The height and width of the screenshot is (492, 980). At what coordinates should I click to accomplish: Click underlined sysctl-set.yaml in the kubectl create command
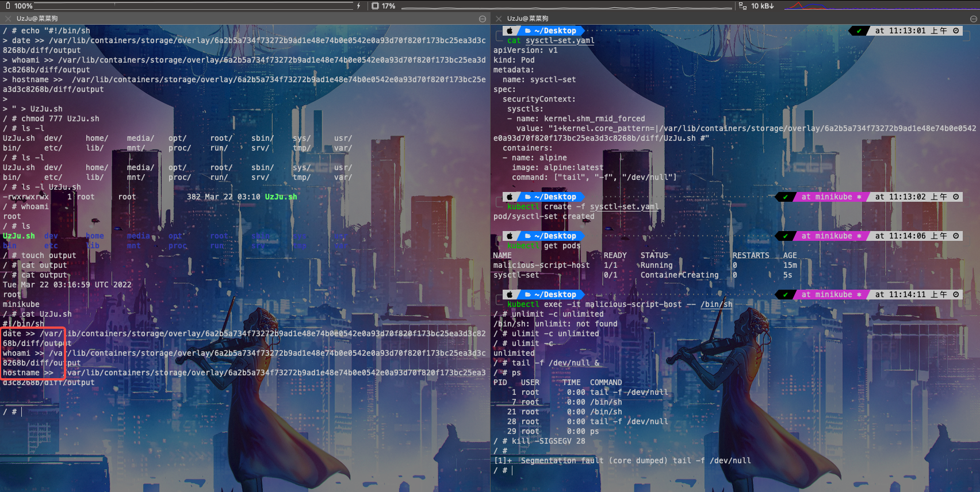(624, 206)
